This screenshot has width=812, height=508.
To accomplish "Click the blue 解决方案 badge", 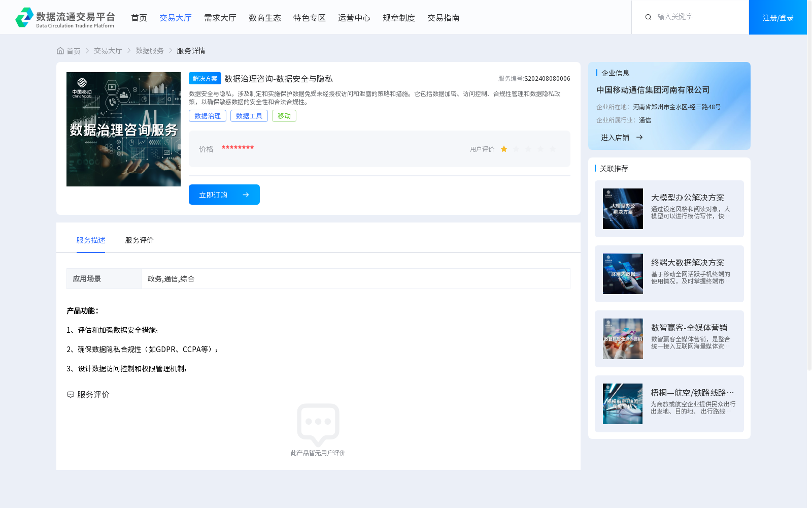I will (x=205, y=78).
